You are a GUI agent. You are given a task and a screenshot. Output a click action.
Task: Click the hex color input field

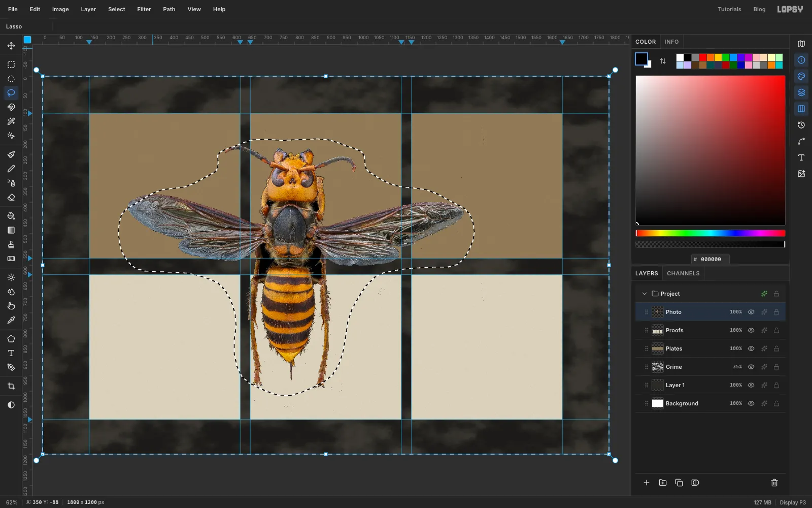[x=710, y=259]
